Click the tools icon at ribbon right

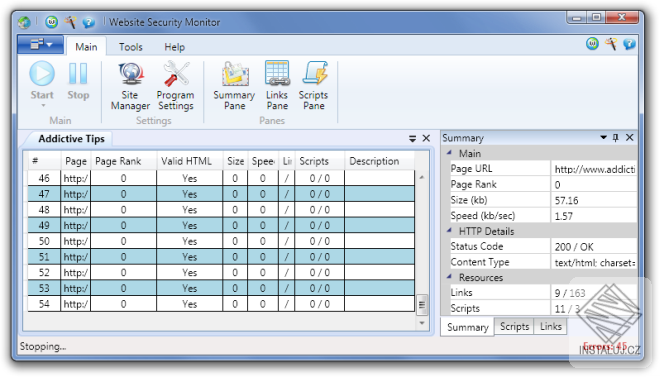click(x=611, y=43)
